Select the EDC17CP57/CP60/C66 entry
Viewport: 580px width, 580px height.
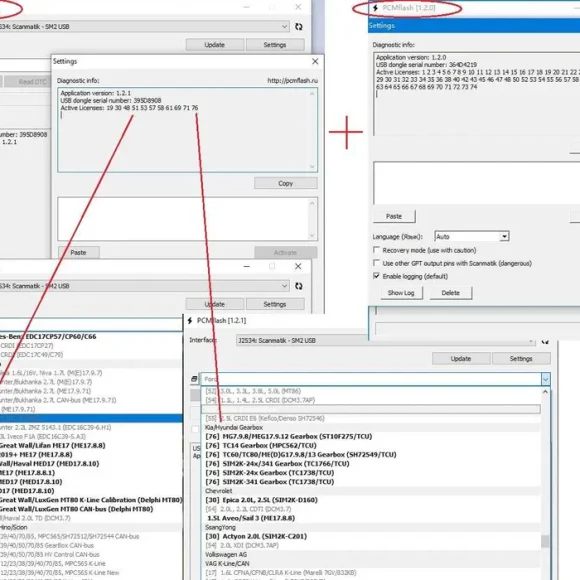pos(48,337)
